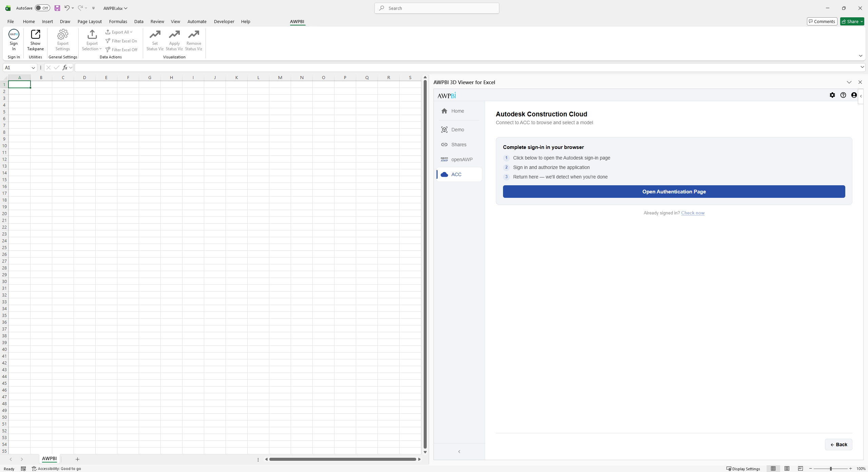Save the workbook with the save icon
The height and width of the screenshot is (472, 868).
click(57, 8)
